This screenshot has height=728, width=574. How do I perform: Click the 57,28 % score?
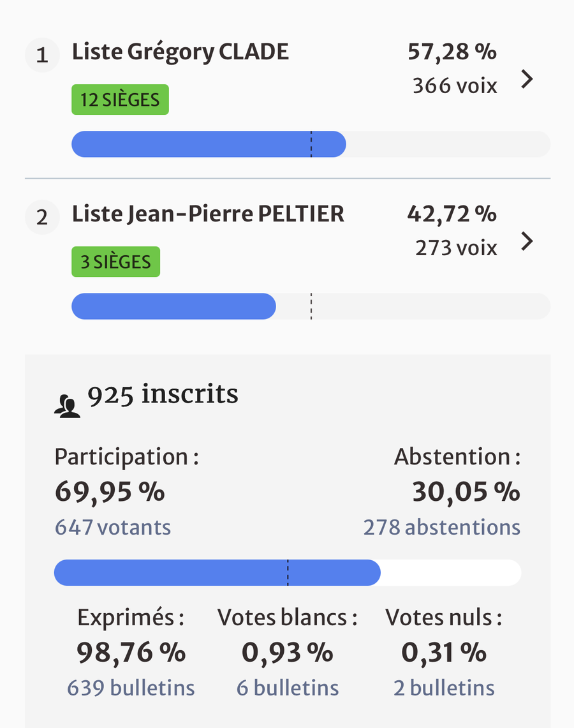pyautogui.click(x=452, y=52)
